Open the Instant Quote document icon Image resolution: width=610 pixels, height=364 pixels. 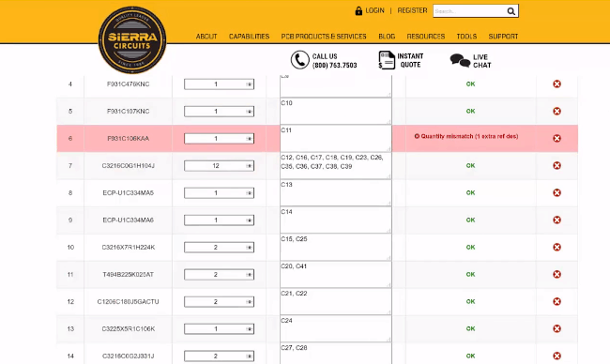pyautogui.click(x=387, y=60)
